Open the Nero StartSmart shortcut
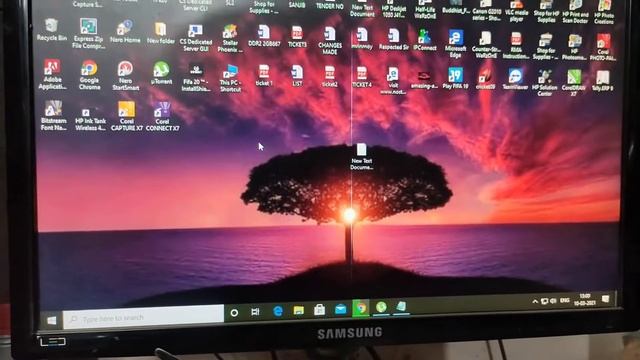Screen dimensions: 640x360 (125, 76)
